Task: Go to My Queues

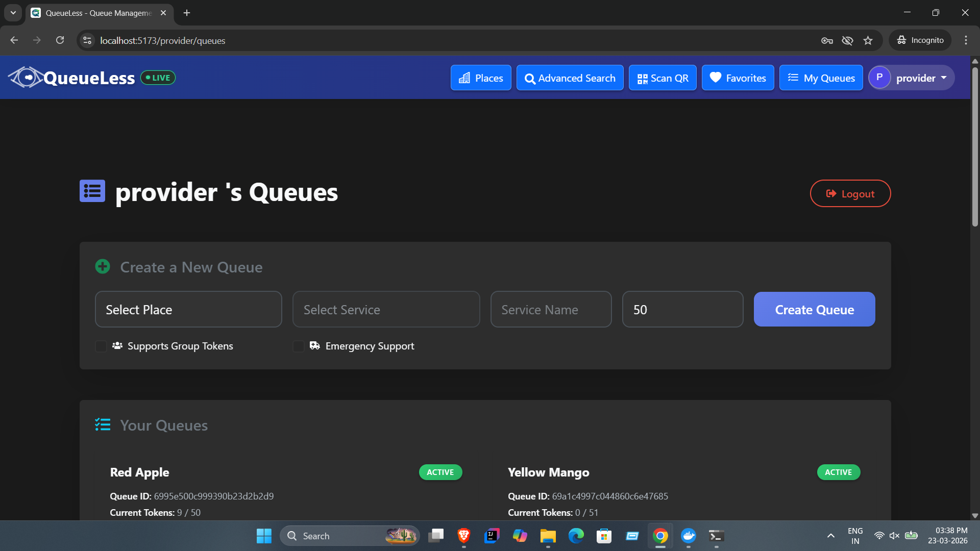Action: [x=821, y=78]
